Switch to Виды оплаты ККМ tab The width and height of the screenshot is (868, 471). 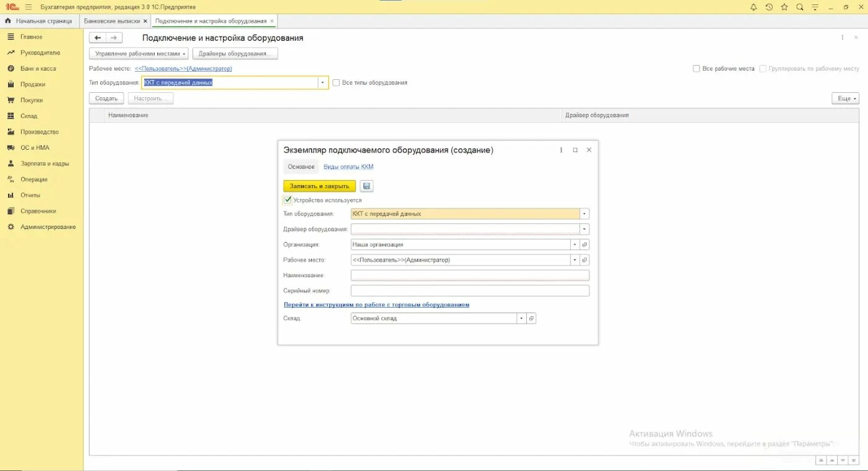(348, 166)
